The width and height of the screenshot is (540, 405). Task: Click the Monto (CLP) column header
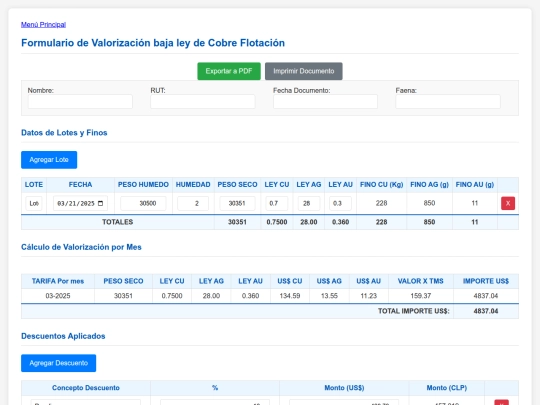click(x=447, y=388)
